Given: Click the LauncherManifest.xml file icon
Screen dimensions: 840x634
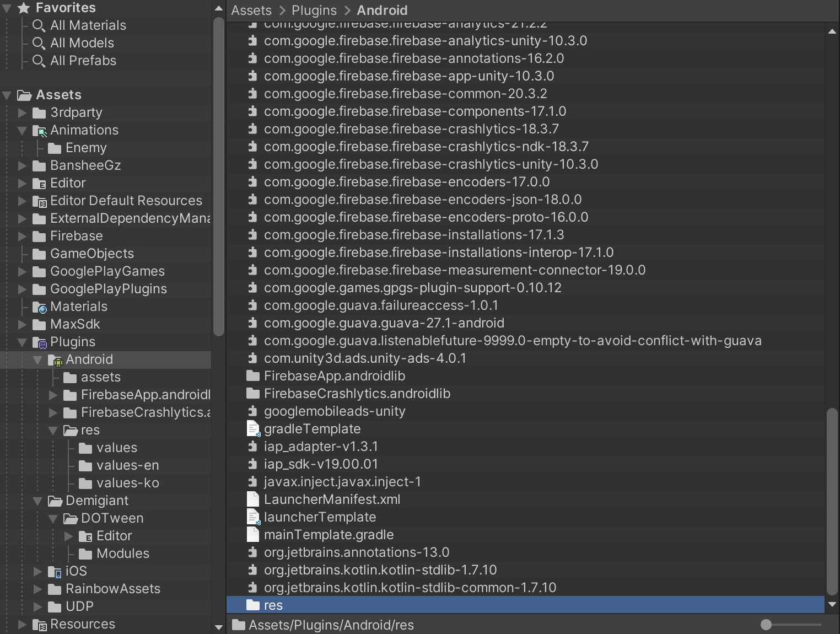Looking at the screenshot, I should [253, 499].
